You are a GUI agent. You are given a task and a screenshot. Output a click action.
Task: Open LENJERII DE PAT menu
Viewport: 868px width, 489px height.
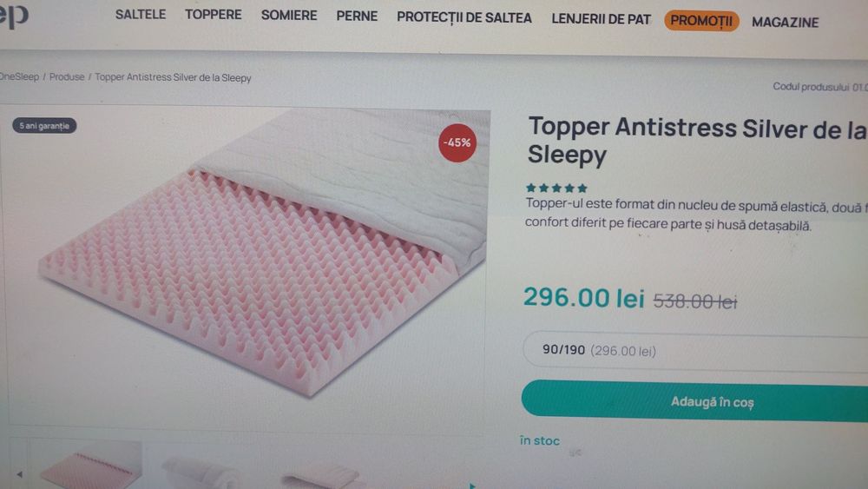[x=601, y=19]
